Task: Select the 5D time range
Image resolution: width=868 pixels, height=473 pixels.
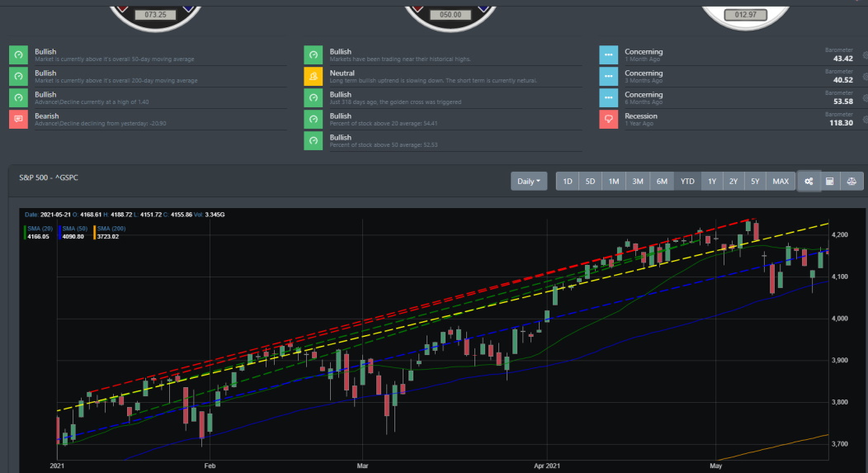Action: point(590,181)
